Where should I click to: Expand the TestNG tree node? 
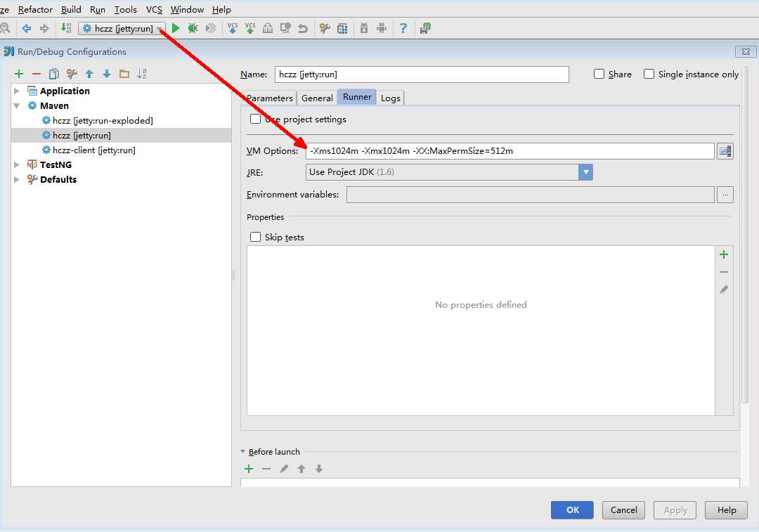16,164
